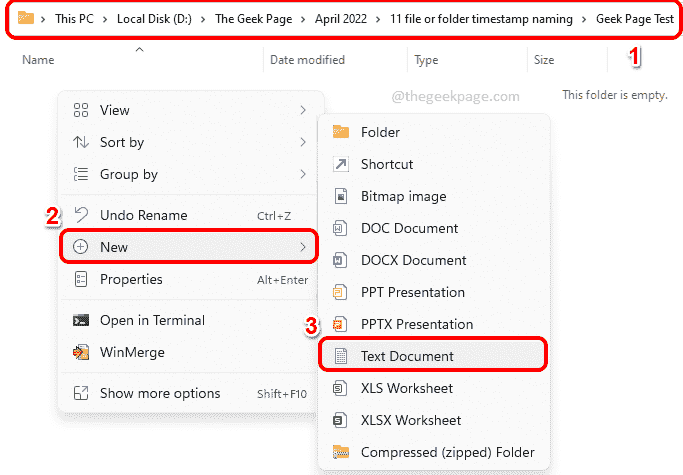The height and width of the screenshot is (475, 683).
Task: Click the Undo Rename arrow icon
Action: tap(81, 215)
